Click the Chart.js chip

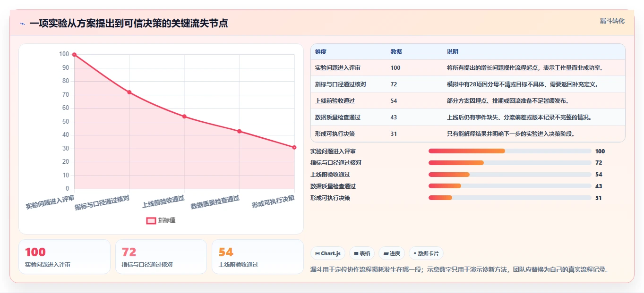click(328, 253)
